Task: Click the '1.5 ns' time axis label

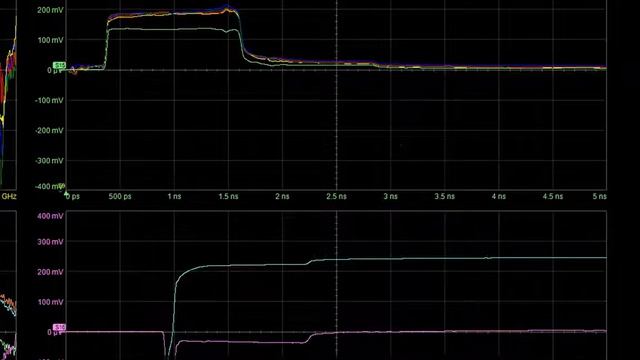Action: (228, 196)
